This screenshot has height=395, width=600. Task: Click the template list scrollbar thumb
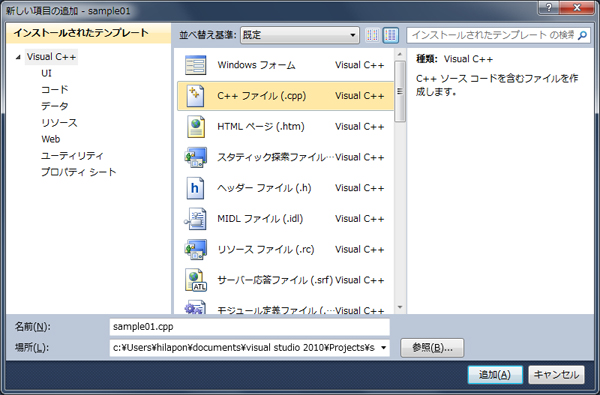(400, 91)
